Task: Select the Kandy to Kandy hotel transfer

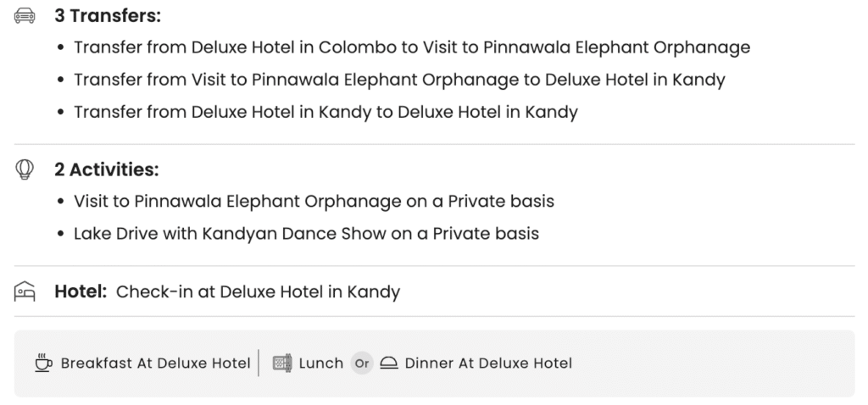Action: (325, 112)
